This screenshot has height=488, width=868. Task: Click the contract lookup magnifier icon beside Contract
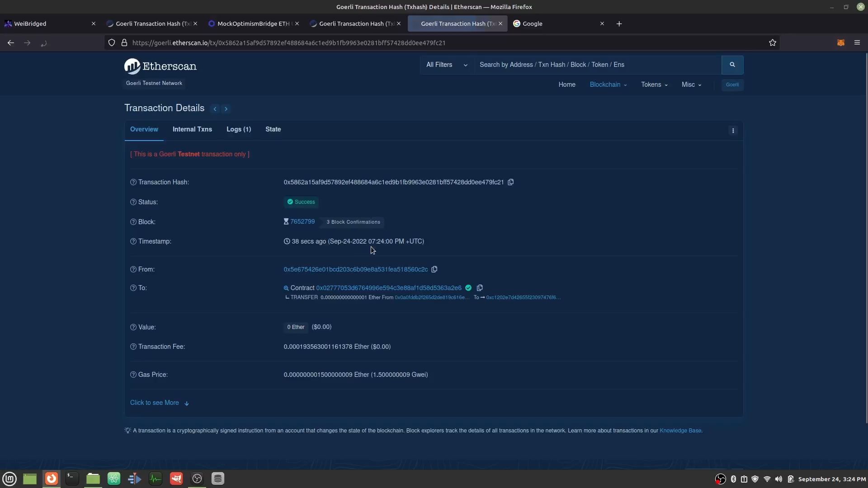286,288
